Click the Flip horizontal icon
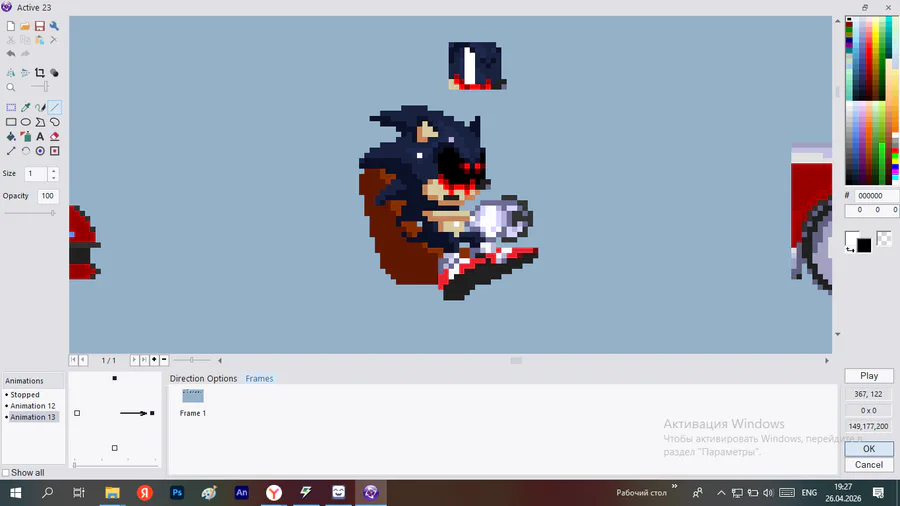Viewport: 900px width, 506px height. click(11, 73)
